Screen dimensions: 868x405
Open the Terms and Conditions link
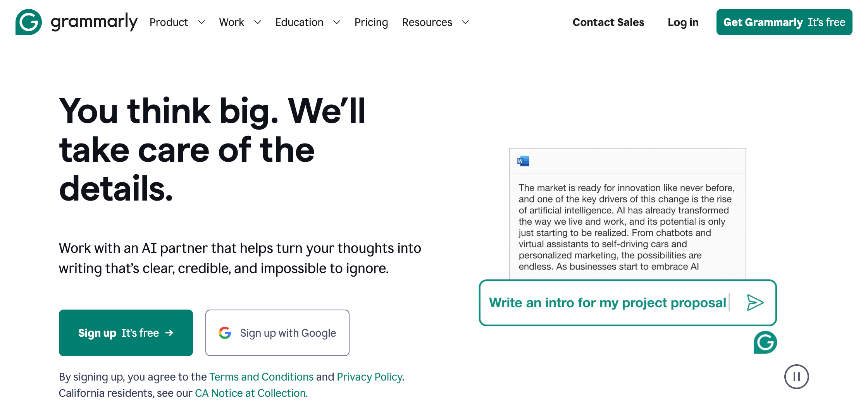261,377
